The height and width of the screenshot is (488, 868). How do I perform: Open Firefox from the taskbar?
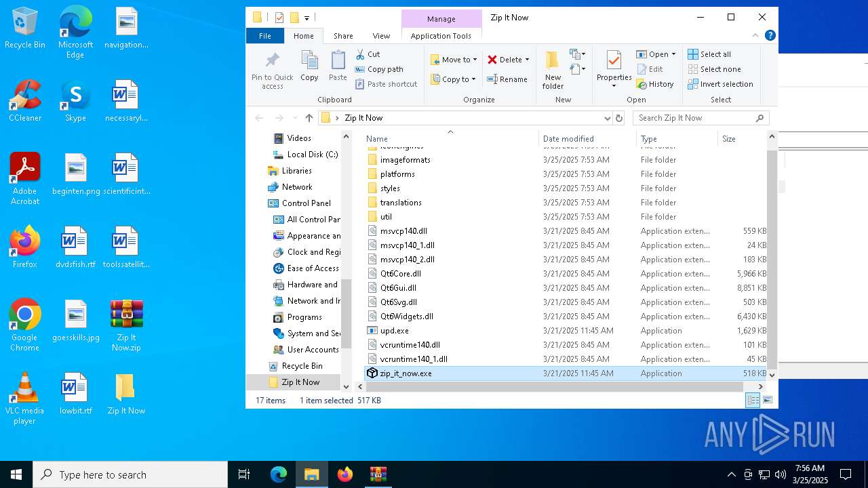[345, 474]
